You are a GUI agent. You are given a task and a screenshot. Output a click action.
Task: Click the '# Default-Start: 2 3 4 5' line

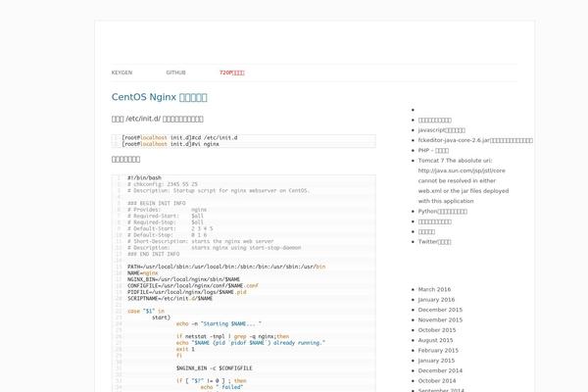click(171, 228)
